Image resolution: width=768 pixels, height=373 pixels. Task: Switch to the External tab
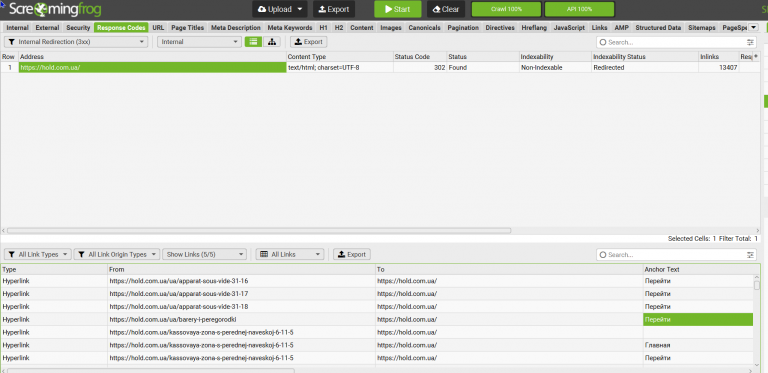tap(47, 28)
